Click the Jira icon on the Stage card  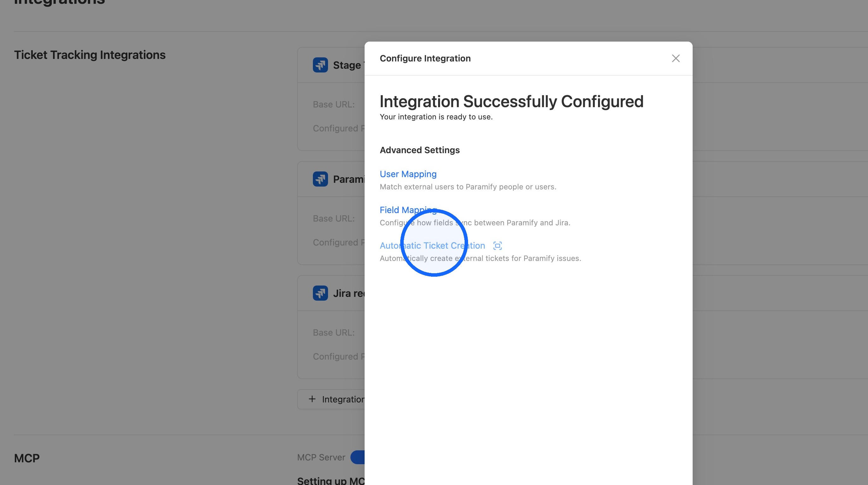[x=320, y=65]
